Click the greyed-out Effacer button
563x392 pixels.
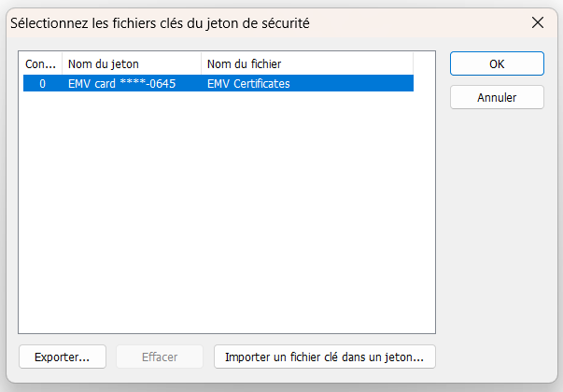coord(160,357)
